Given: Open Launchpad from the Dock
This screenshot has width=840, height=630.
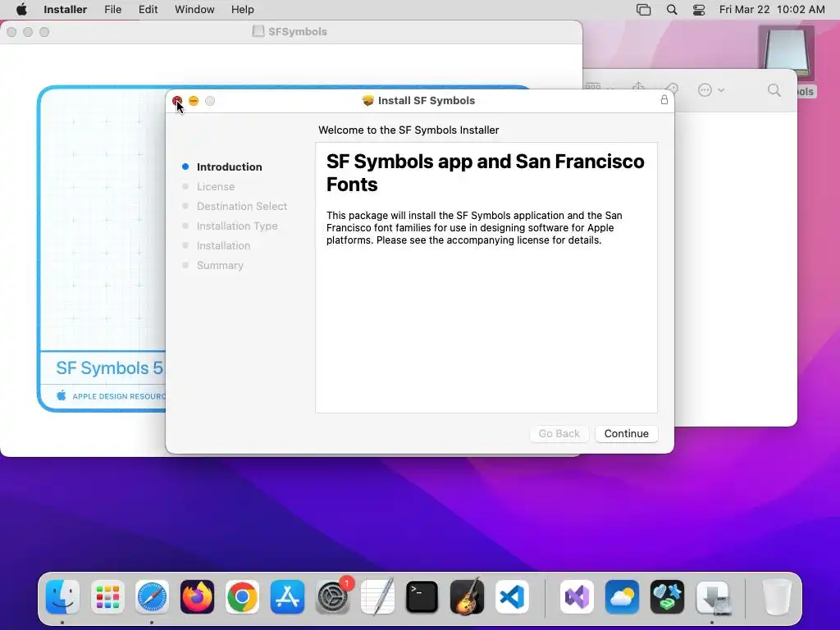Looking at the screenshot, I should click(107, 596).
